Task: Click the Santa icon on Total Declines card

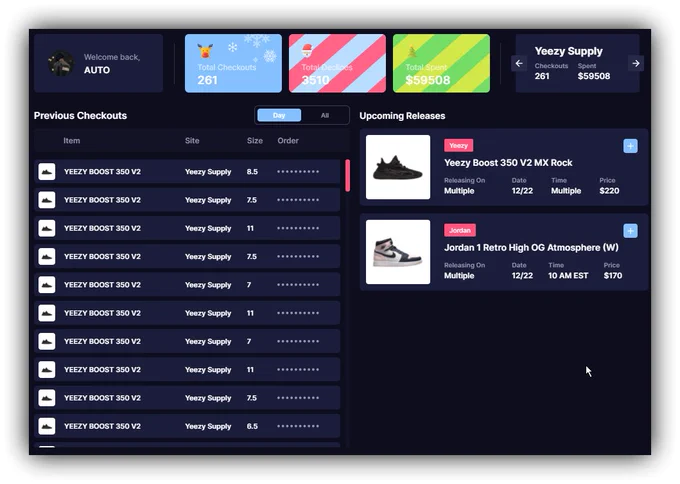Action: (307, 50)
